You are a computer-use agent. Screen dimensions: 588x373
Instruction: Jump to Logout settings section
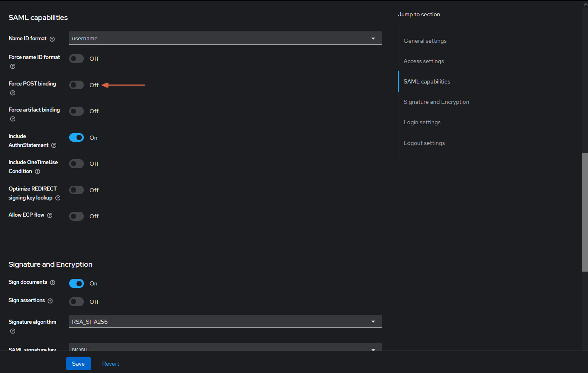point(424,143)
